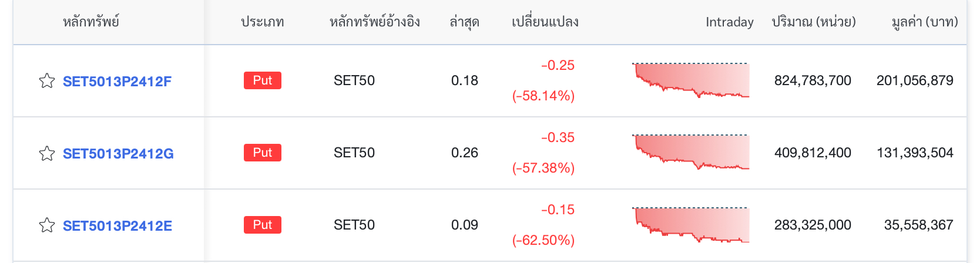980x263 pixels.
Task: Sort by the เปลี่ยนแปลง column header
Action: [x=545, y=22]
